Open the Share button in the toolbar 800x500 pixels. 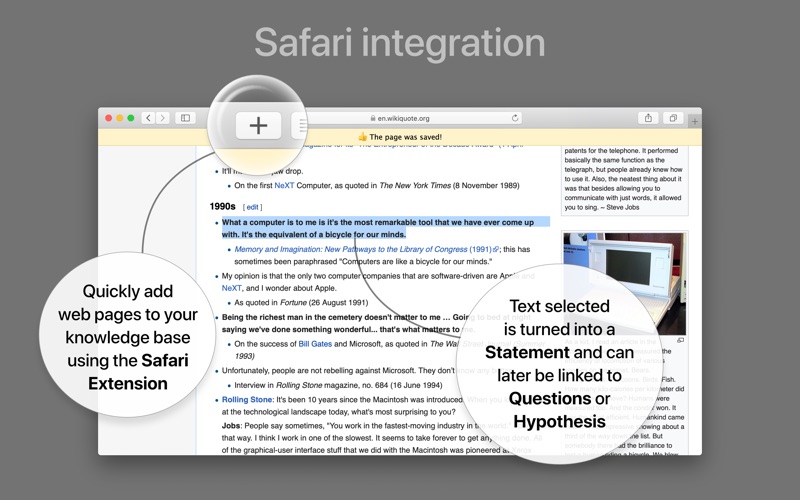point(648,118)
